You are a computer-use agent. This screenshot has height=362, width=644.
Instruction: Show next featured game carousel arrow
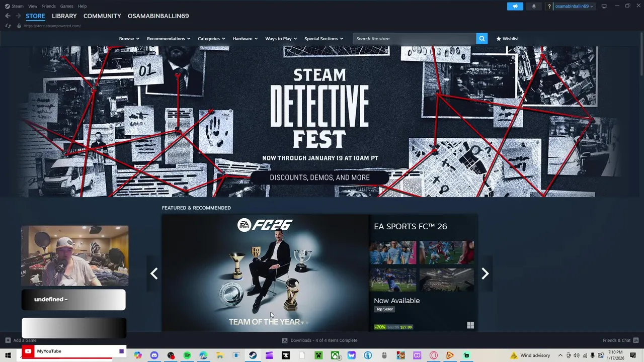tap(485, 274)
